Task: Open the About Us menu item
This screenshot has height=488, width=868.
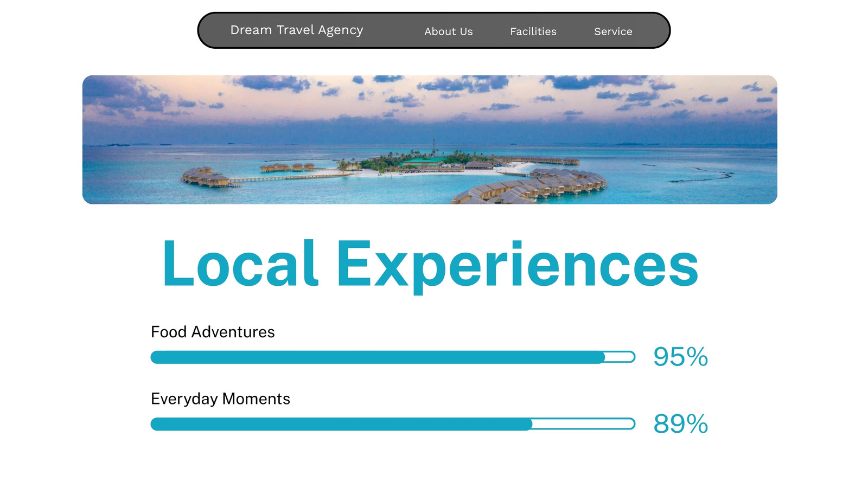Action: click(449, 31)
